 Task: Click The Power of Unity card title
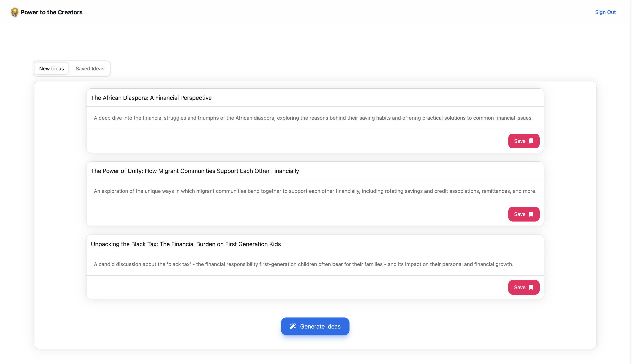point(195,171)
